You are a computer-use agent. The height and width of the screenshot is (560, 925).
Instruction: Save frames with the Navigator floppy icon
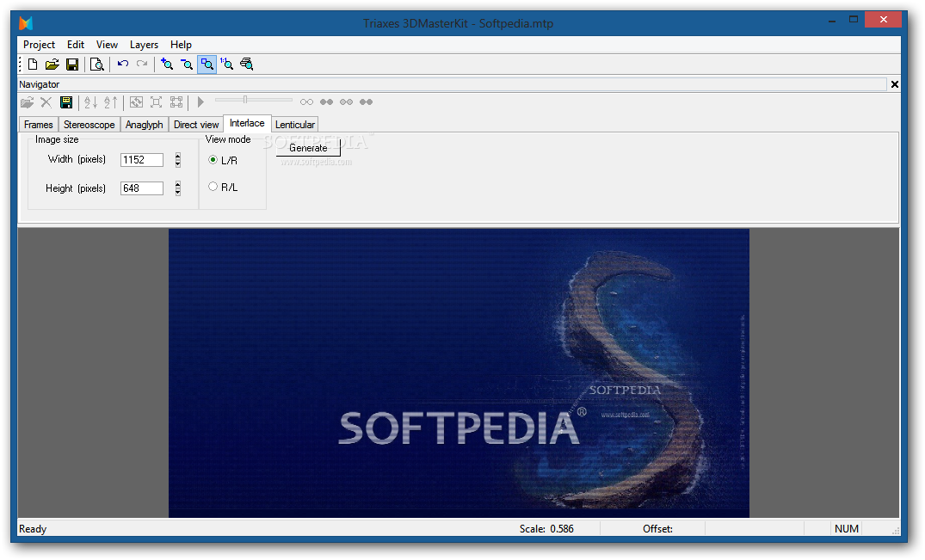tap(66, 102)
